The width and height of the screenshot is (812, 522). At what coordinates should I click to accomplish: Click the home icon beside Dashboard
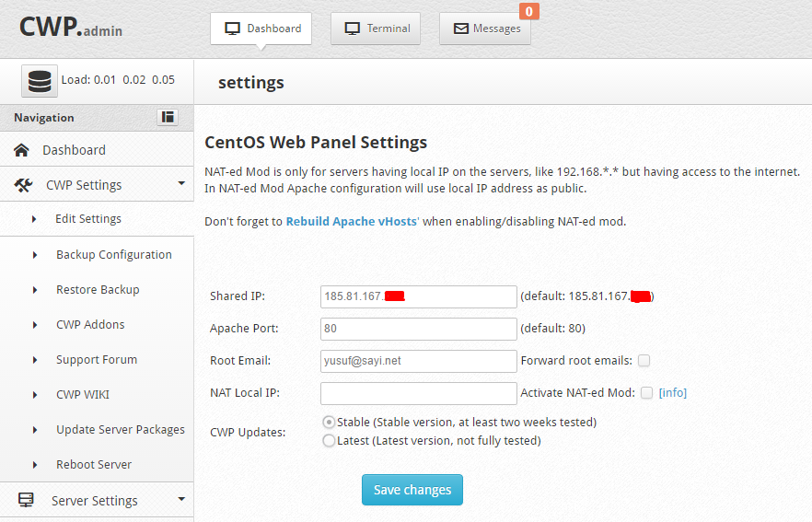pos(21,150)
